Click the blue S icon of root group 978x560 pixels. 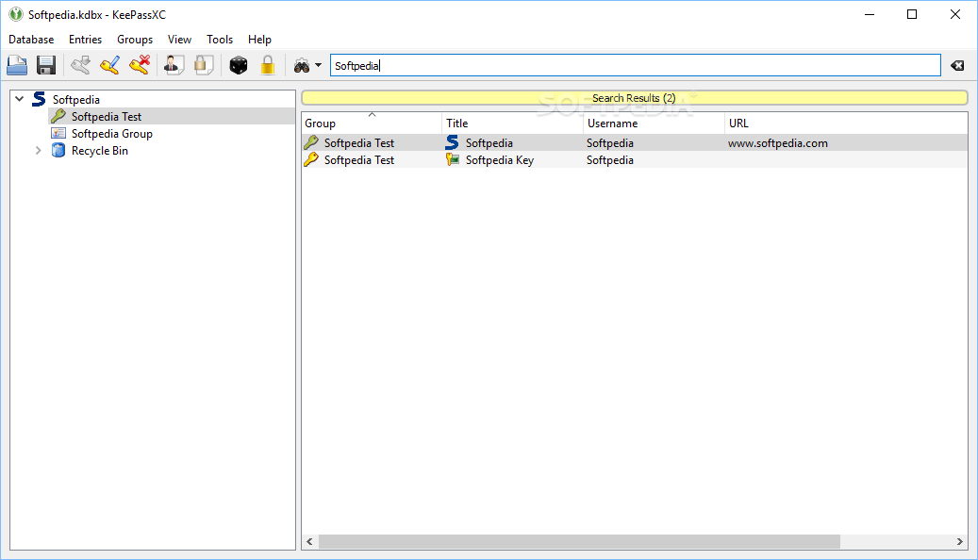tap(39, 99)
